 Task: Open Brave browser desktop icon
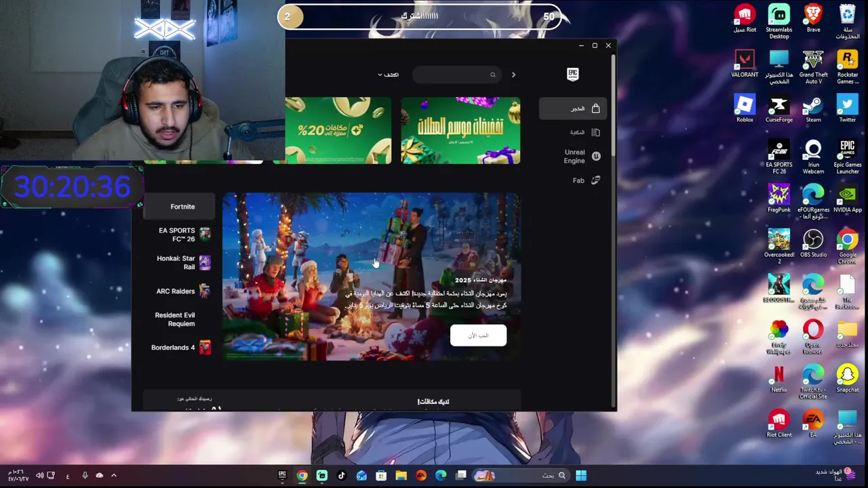[813, 19]
